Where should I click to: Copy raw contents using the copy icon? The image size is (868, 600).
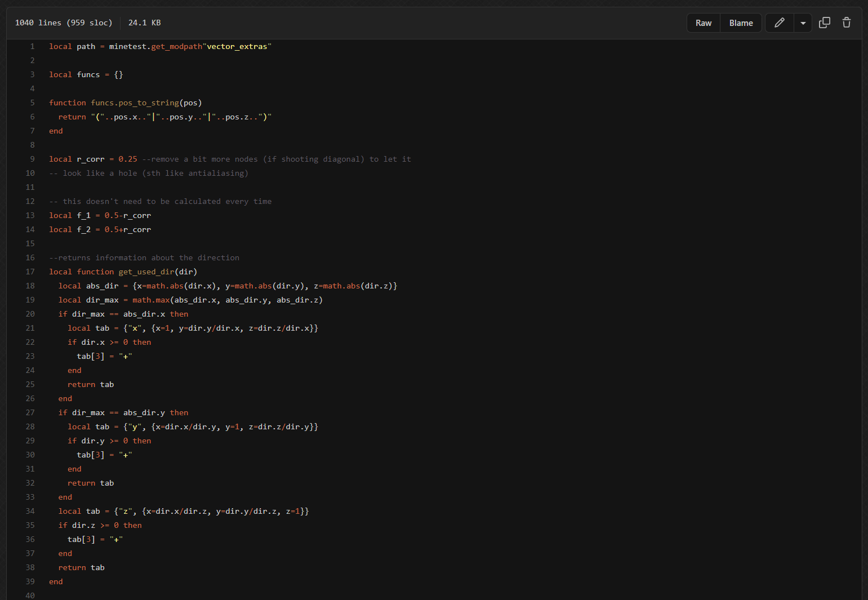[824, 23]
